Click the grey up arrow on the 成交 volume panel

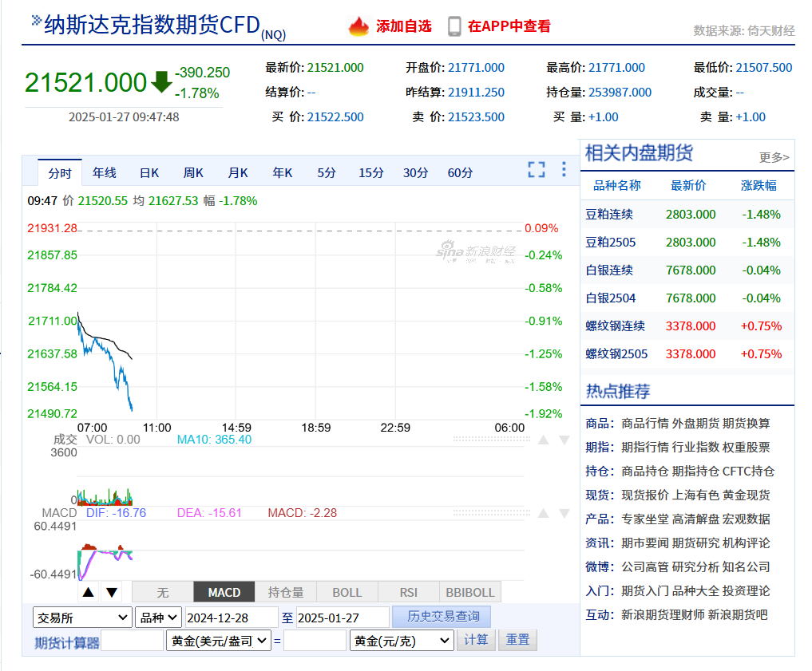click(x=543, y=440)
